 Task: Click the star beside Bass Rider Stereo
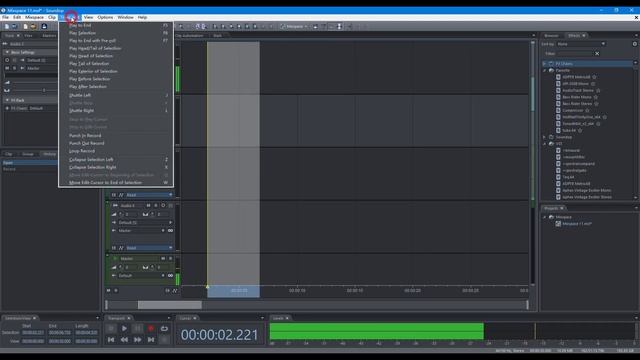pyautogui.click(x=596, y=104)
